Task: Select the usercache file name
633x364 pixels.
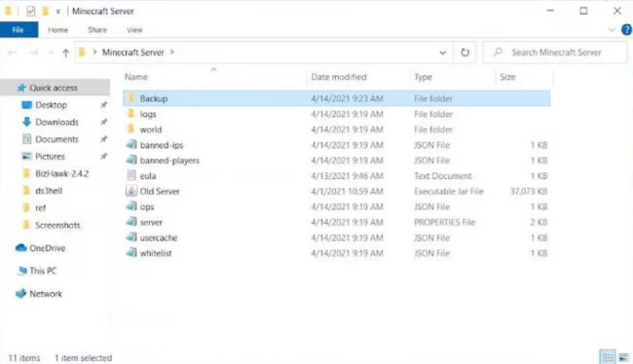Action: (x=158, y=237)
